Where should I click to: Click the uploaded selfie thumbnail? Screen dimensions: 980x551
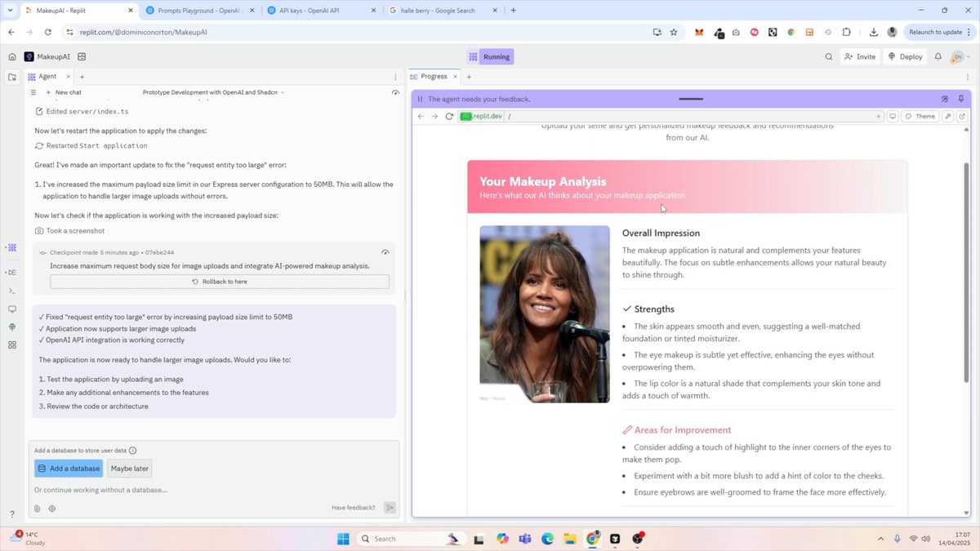point(545,314)
